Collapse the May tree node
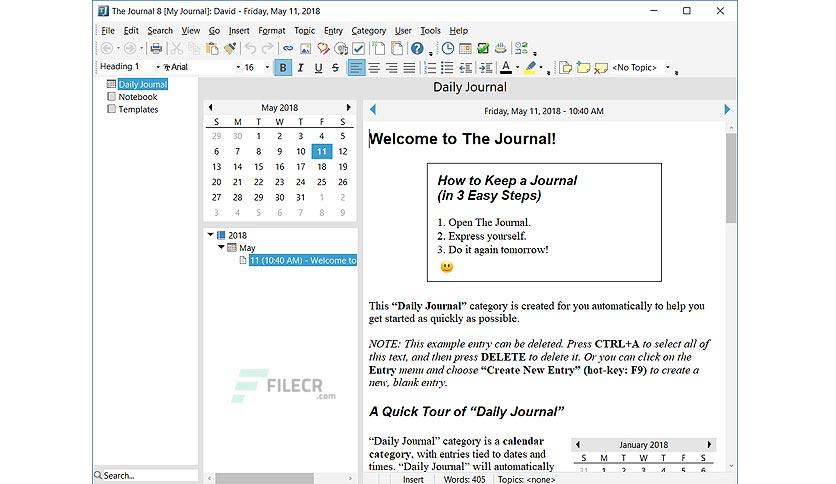The image size is (836, 484). (221, 247)
